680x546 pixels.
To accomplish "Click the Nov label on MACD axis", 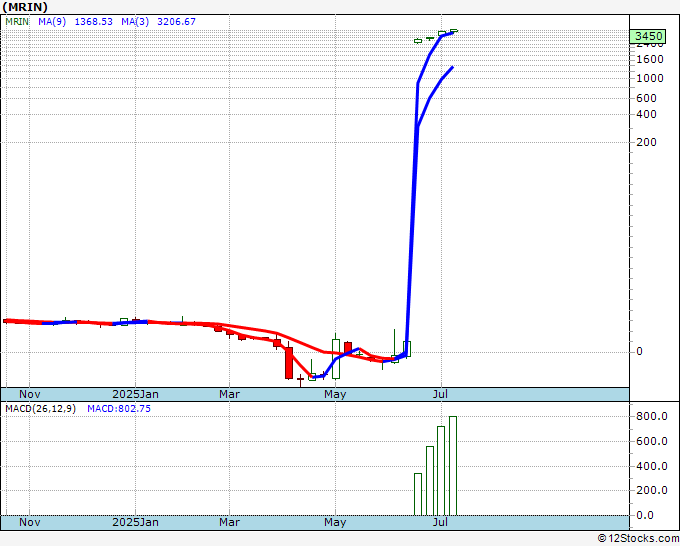I will [x=30, y=522].
